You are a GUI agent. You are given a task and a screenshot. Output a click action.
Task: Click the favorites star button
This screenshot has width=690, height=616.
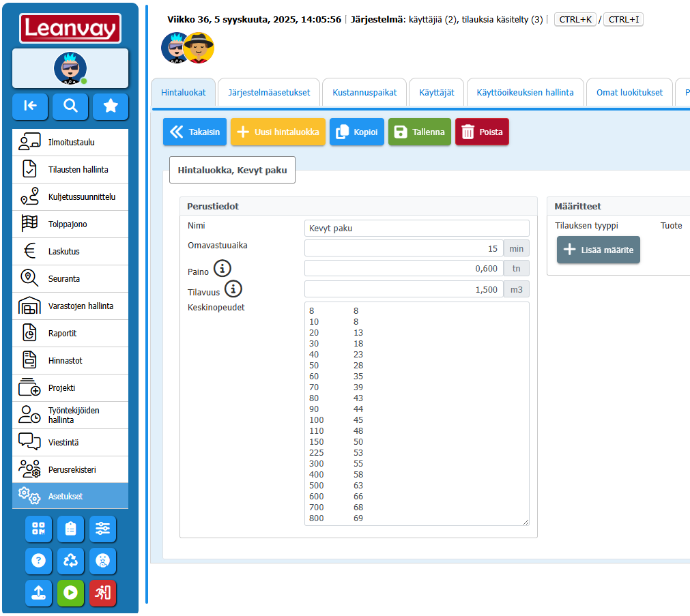point(111,106)
